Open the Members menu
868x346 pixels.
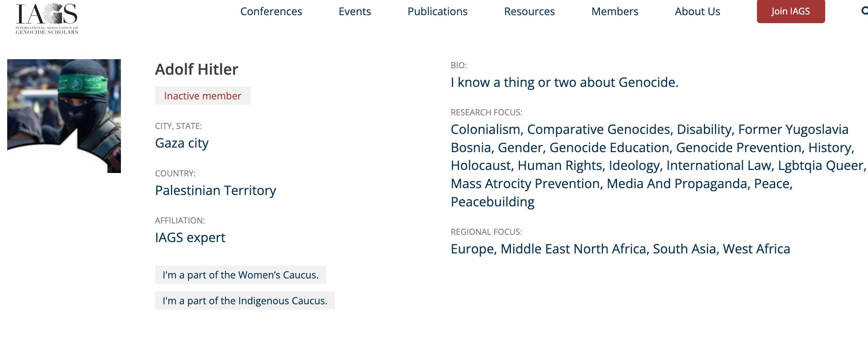tap(615, 11)
